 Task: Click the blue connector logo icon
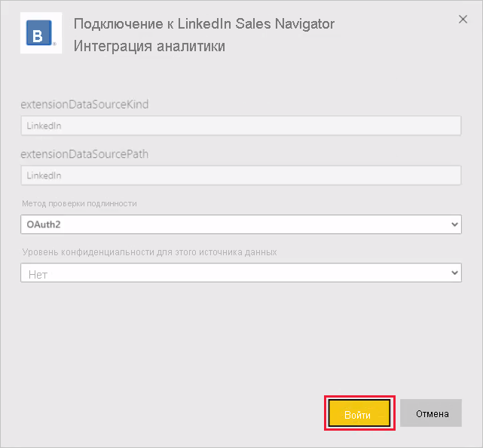[41, 33]
